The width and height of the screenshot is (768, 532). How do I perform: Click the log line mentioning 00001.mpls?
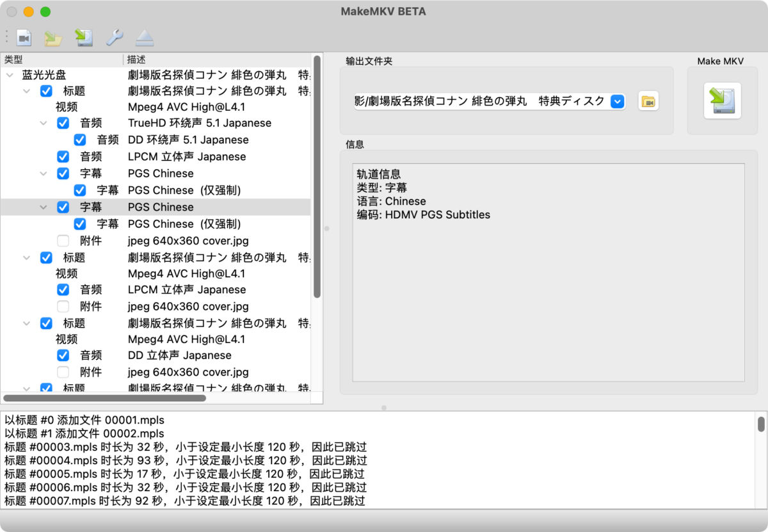(84, 421)
